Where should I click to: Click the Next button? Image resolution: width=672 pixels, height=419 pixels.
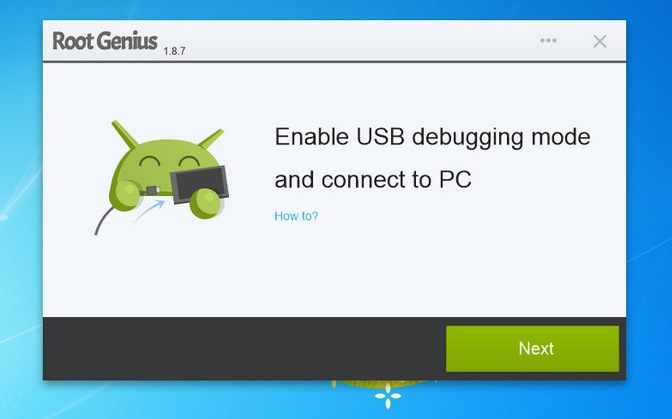click(x=532, y=348)
